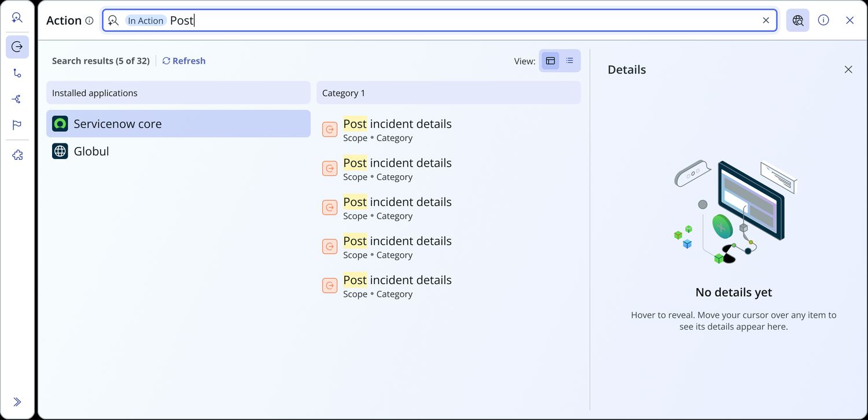Image resolution: width=868 pixels, height=420 pixels.
Task: Click the Globul globe icon
Action: (x=60, y=151)
